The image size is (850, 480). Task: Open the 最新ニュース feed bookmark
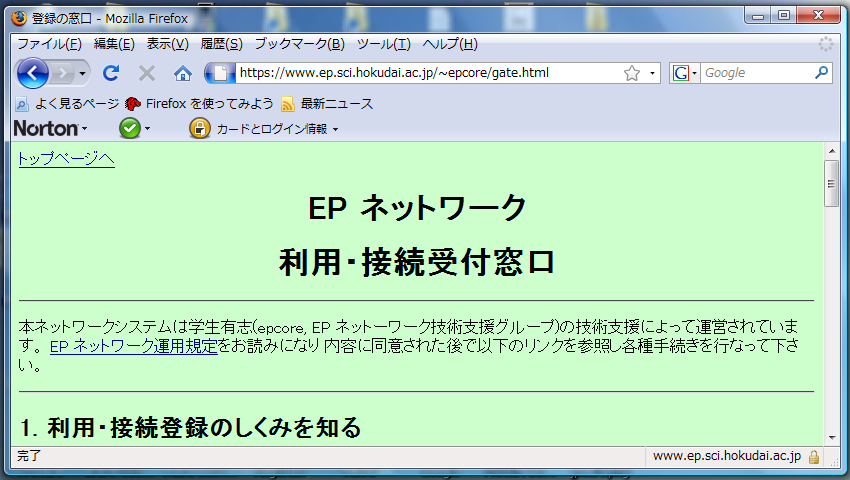327,104
